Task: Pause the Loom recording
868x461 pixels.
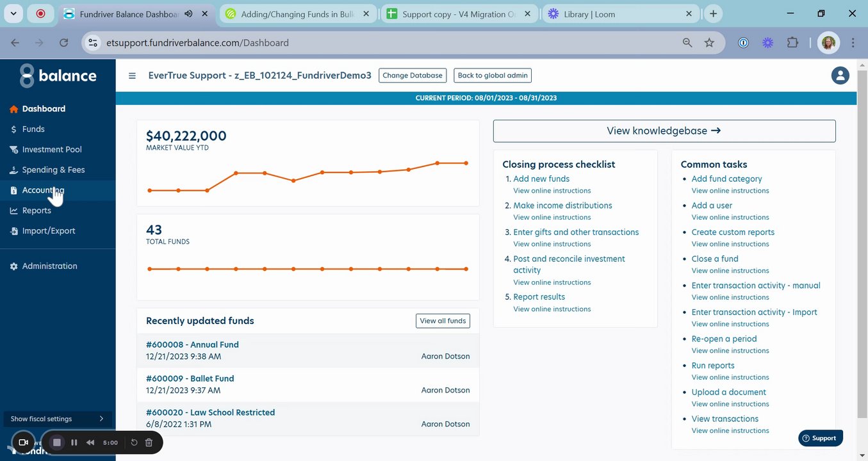Action: 74,442
